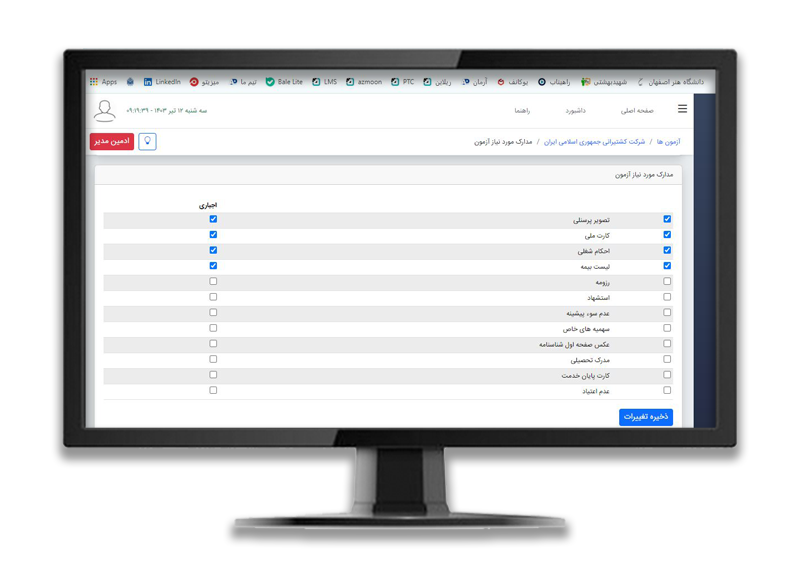
Task: Open the hamburger menu in the header
Action: tap(682, 109)
